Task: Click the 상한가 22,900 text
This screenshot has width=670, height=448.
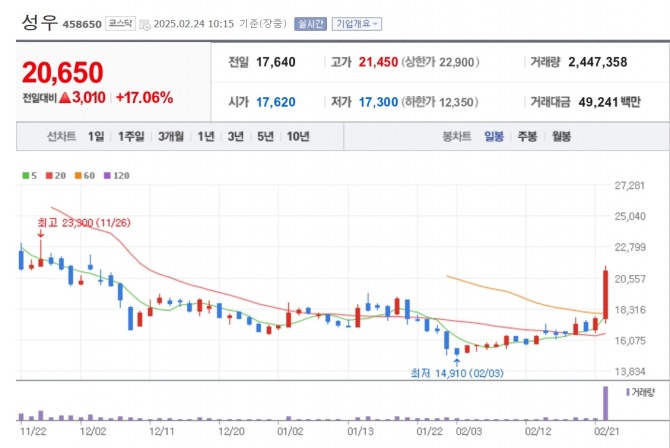Action: click(440, 62)
